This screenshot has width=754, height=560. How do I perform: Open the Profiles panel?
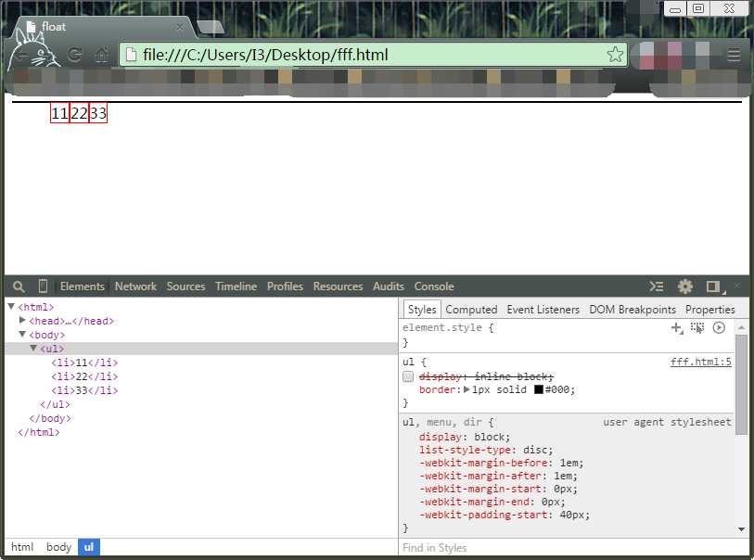pyautogui.click(x=285, y=286)
